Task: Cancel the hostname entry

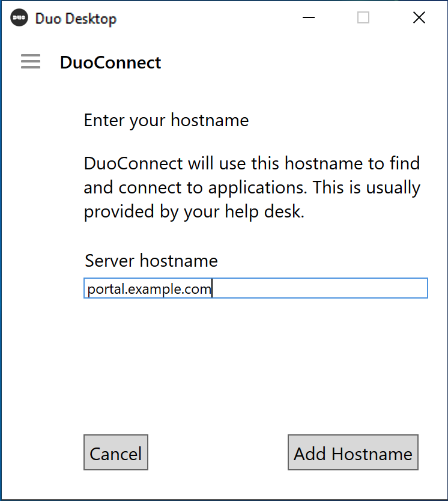Action: pos(115,453)
